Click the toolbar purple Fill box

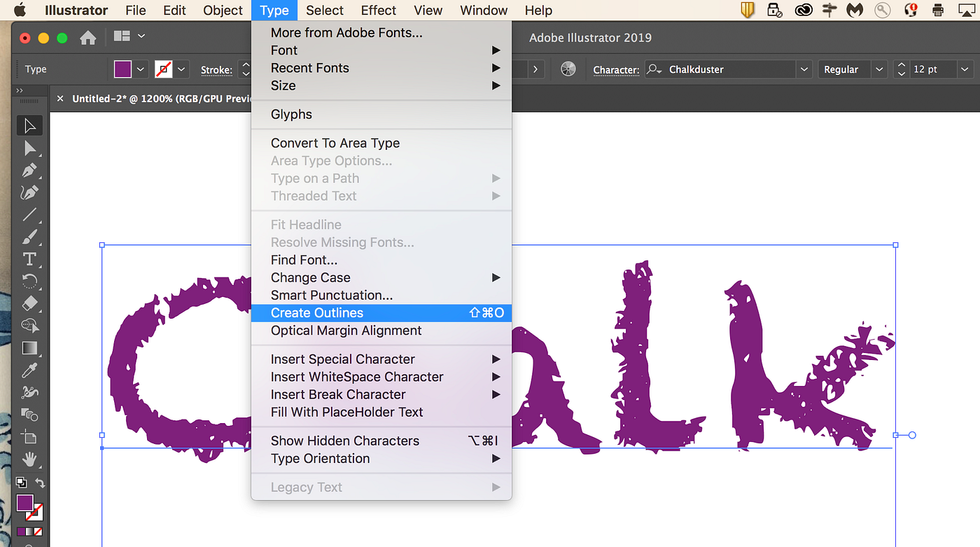click(25, 503)
